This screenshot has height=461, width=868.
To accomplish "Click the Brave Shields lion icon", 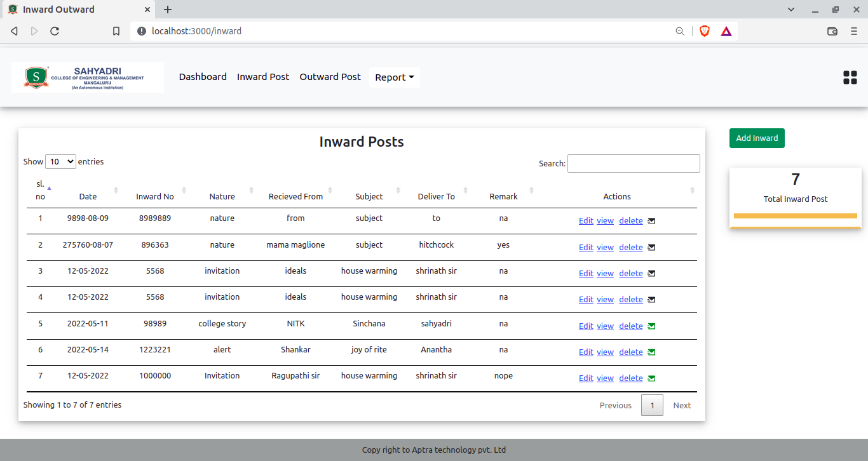I will pos(704,31).
